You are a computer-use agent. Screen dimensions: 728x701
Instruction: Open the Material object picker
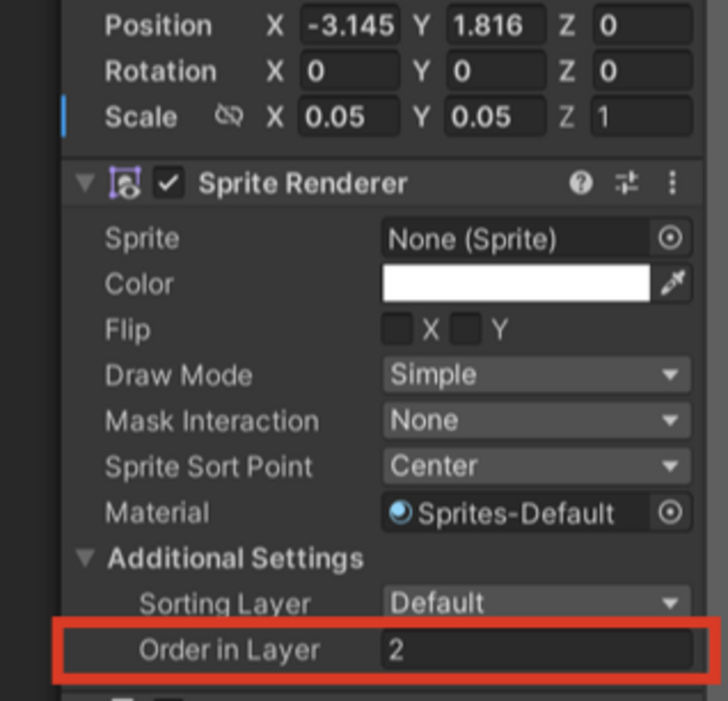[x=670, y=512]
